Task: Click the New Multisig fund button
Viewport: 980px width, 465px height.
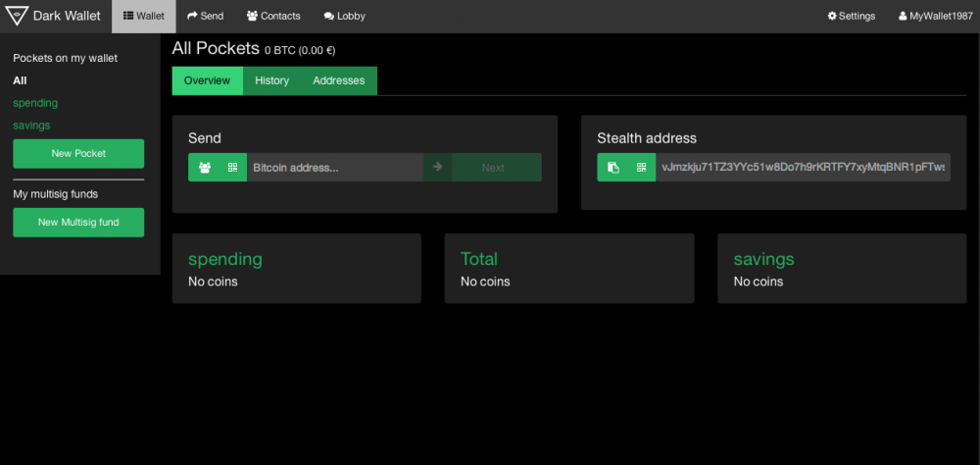Action: tap(78, 223)
